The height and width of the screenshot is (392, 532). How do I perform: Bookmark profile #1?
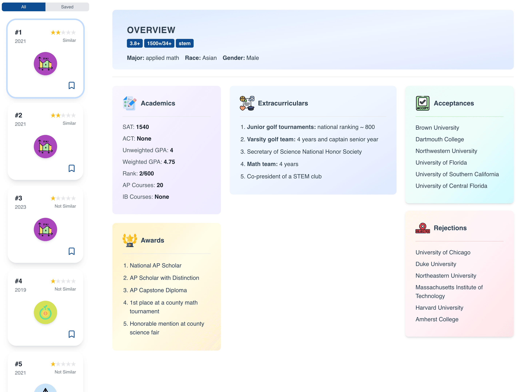pyautogui.click(x=71, y=85)
